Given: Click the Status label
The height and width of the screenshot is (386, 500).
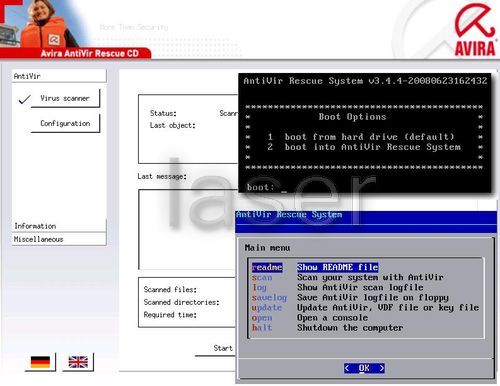Looking at the screenshot, I should (163, 113).
